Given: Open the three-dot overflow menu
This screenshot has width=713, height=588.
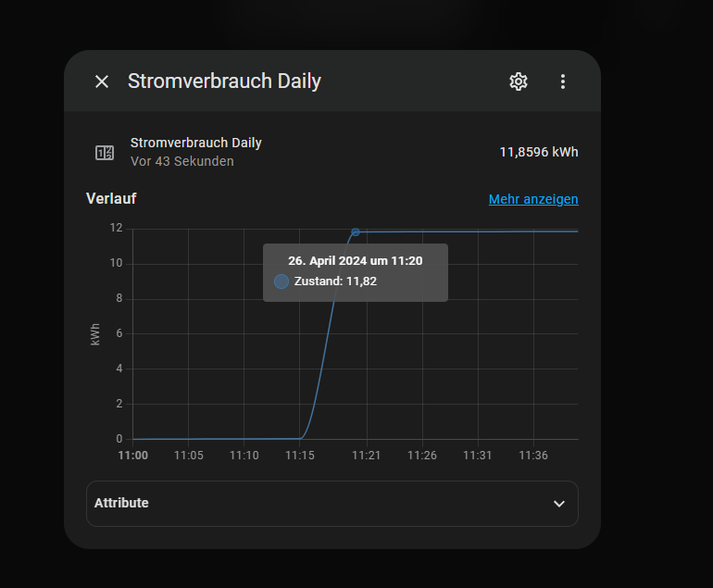Looking at the screenshot, I should pyautogui.click(x=562, y=81).
